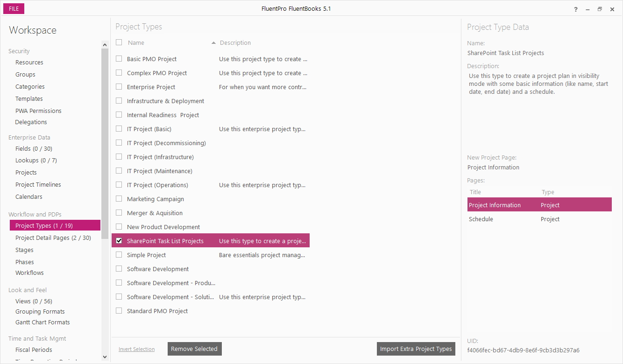623x364 pixels.
Task: Select the IT Project (Operations) row
Action: point(211,185)
